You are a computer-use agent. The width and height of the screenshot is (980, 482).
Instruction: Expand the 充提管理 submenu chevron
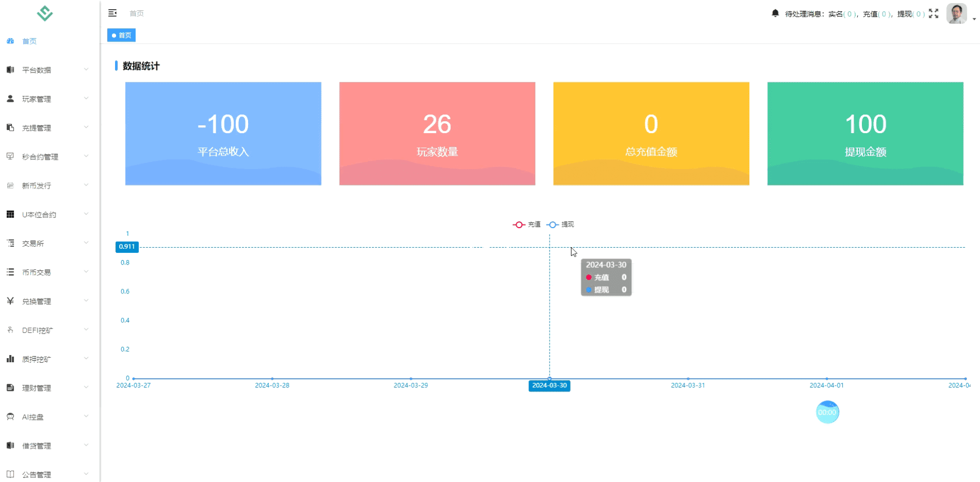coord(86,127)
